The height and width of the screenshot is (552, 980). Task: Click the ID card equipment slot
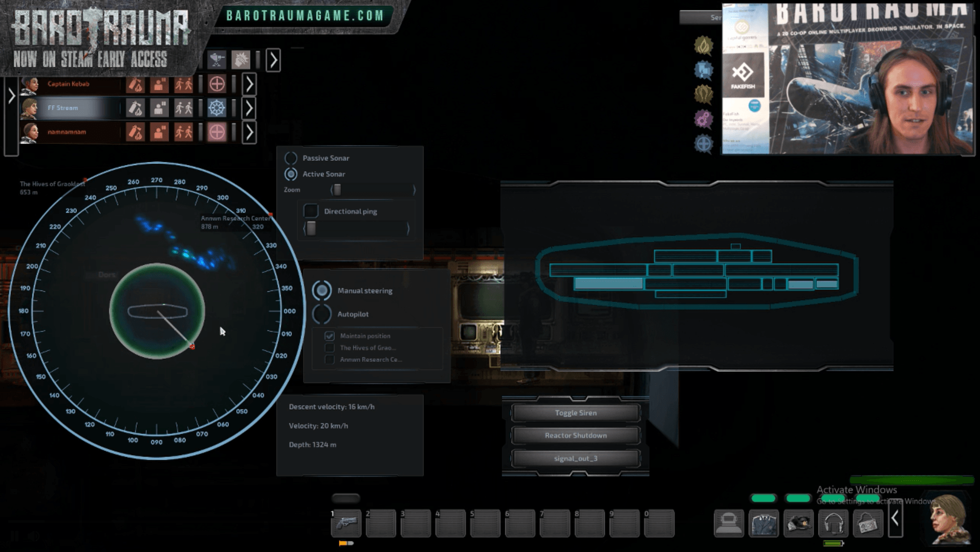(x=868, y=523)
